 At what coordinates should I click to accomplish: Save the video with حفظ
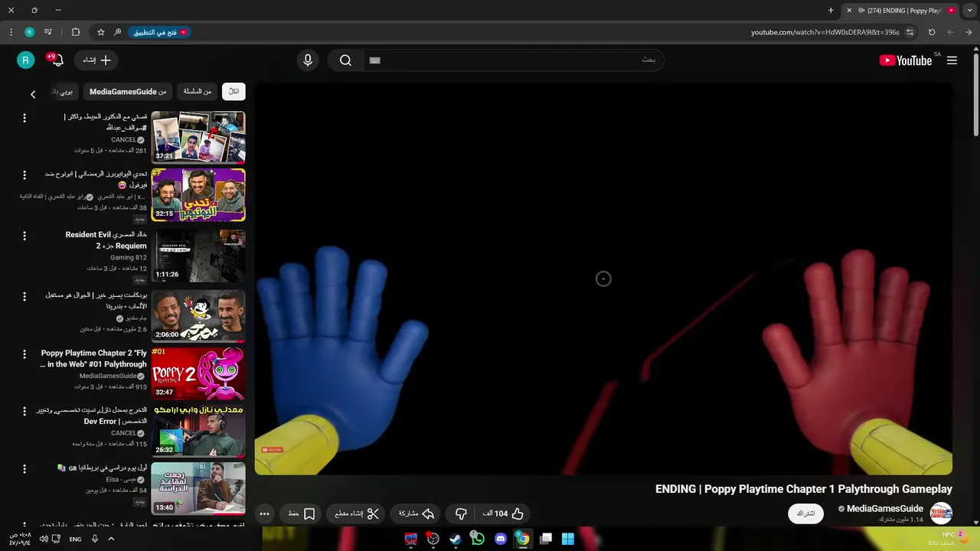301,514
